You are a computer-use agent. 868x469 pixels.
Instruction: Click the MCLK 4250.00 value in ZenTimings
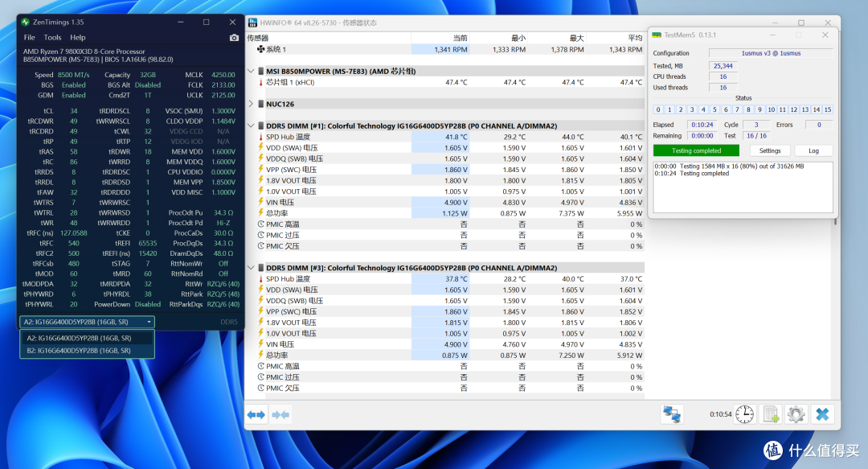(x=223, y=75)
